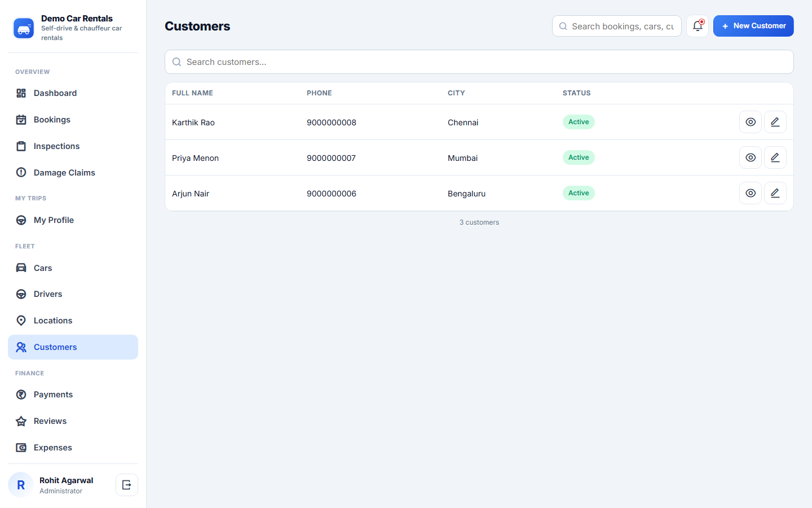Click the Rohit Agarwal avatar

[21, 485]
